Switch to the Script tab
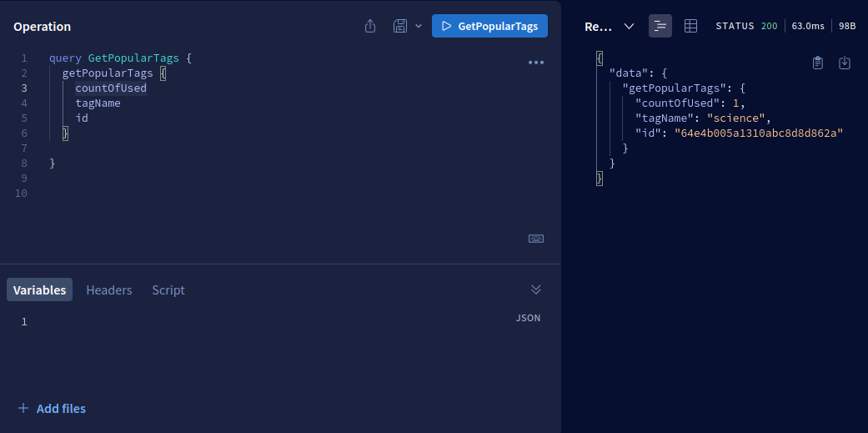Screen dimensions: 868x433 pyautogui.click(x=168, y=290)
